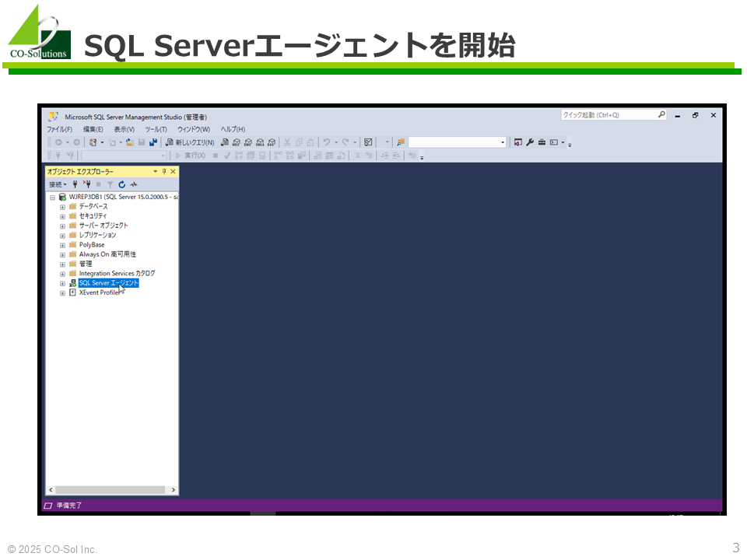Click the Disconnect plug icon with red X
The width and height of the screenshot is (747, 560).
pyautogui.click(x=86, y=184)
